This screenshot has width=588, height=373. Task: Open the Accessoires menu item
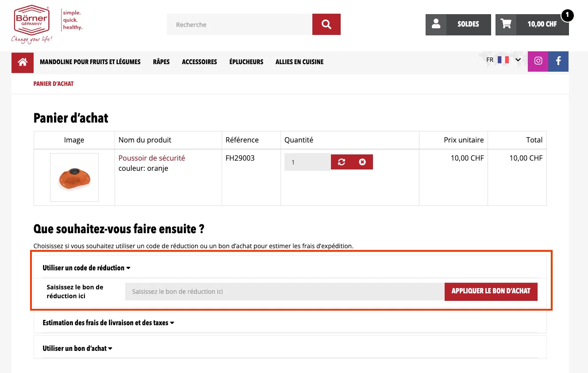pyautogui.click(x=200, y=62)
